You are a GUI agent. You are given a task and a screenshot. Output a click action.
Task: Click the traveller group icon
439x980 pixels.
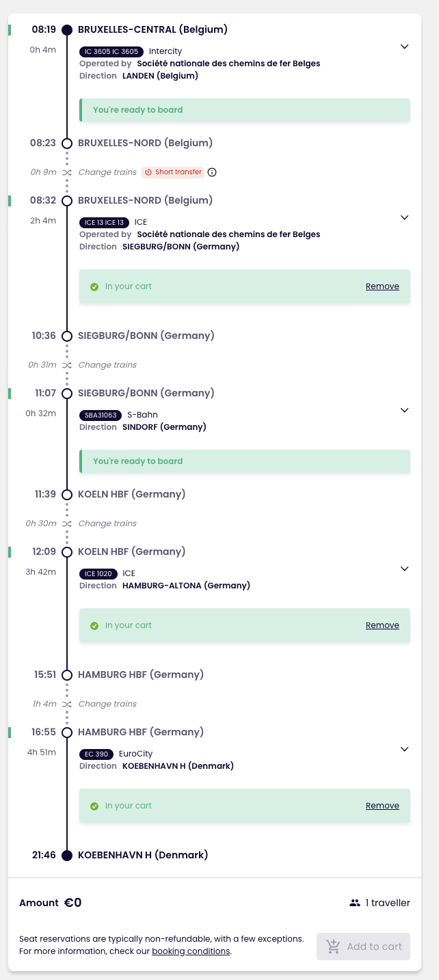(354, 903)
